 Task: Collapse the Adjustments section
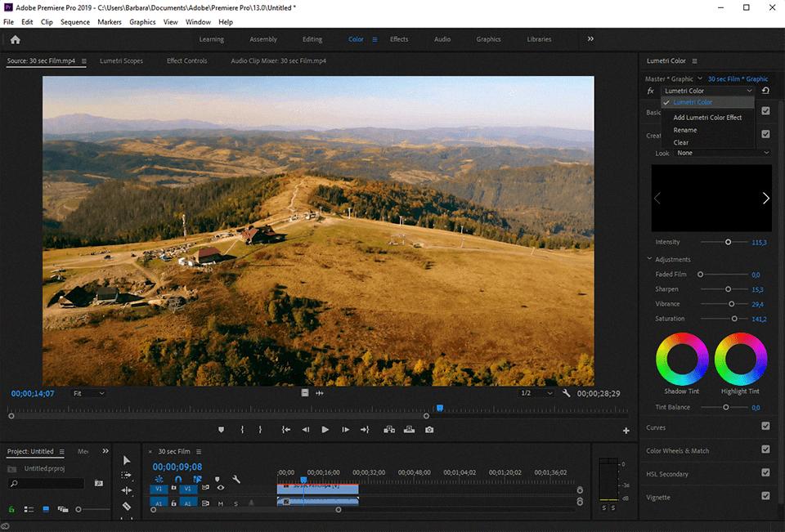tap(649, 259)
